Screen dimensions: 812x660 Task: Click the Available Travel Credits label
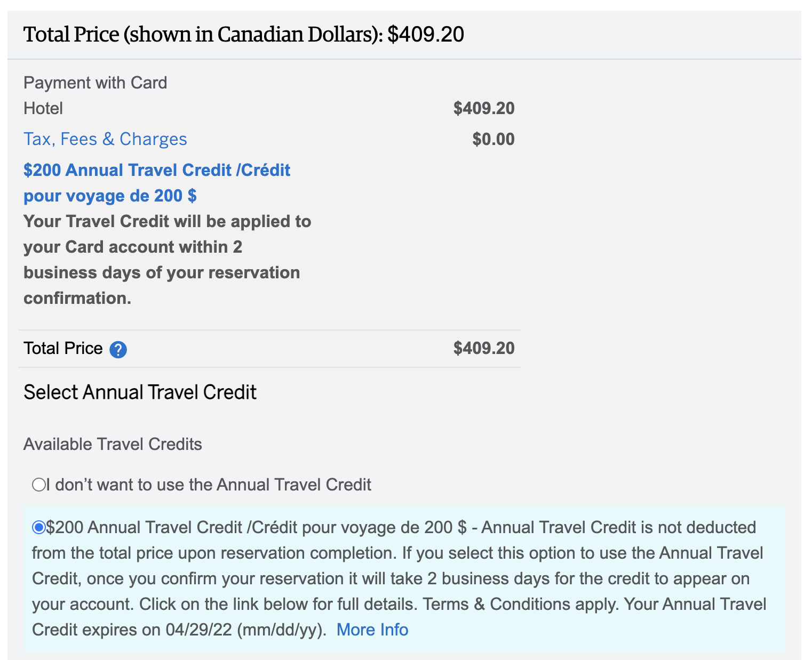coord(113,444)
